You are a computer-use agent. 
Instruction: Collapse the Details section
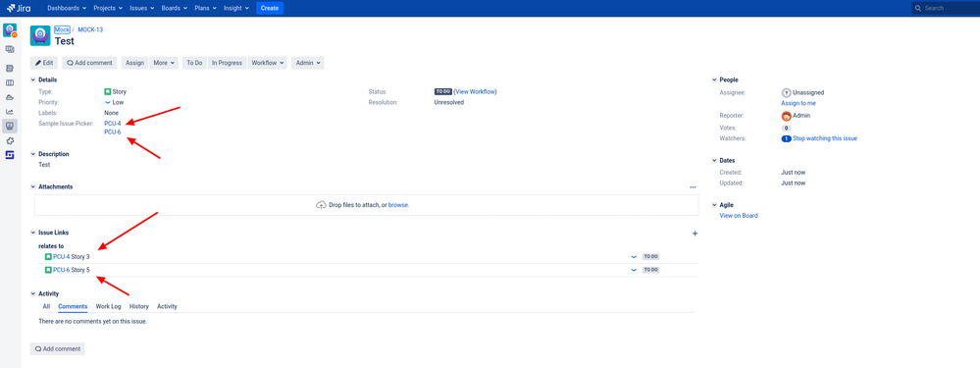33,79
